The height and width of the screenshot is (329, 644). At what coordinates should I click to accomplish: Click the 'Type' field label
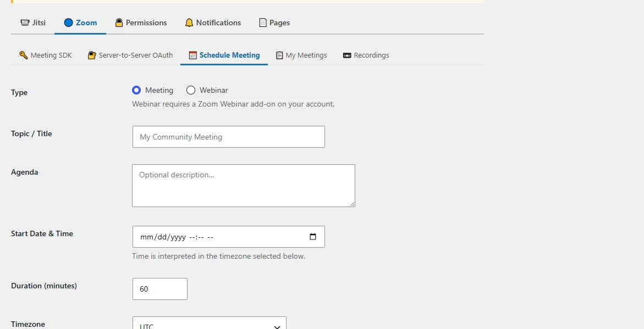(19, 93)
